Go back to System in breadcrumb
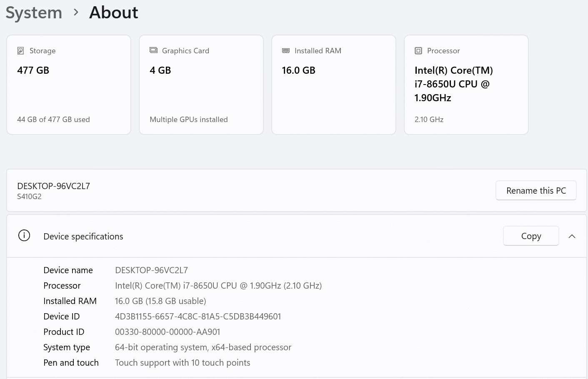588x379 pixels. coord(34,12)
